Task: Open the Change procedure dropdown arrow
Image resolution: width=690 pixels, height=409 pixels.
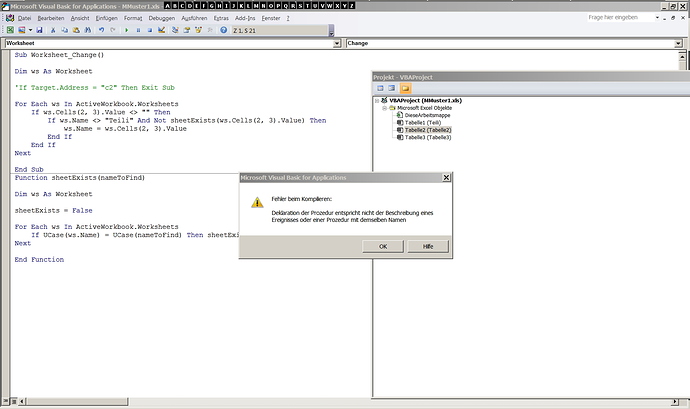Action: 678,43
